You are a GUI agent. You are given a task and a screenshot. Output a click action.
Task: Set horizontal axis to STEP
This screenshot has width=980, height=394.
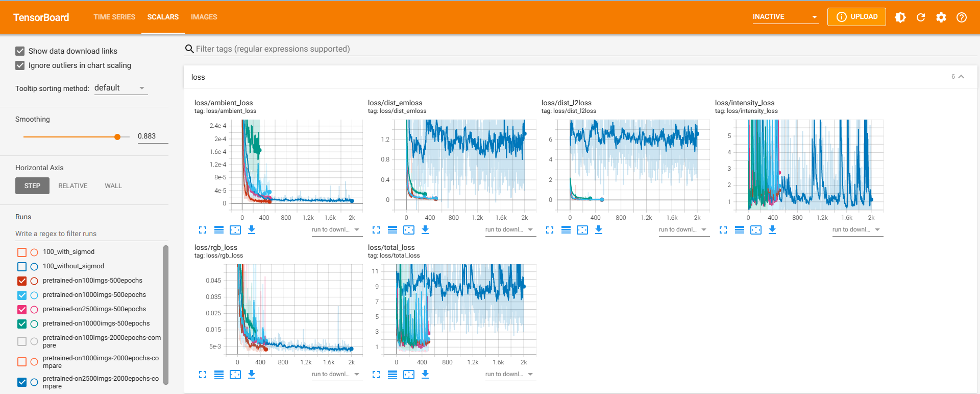(32, 186)
